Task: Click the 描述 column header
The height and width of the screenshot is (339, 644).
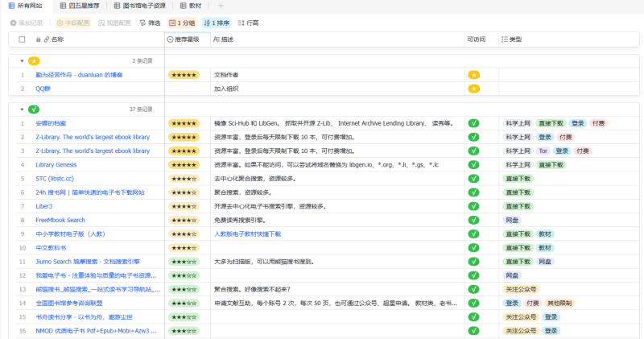Action: pos(224,39)
